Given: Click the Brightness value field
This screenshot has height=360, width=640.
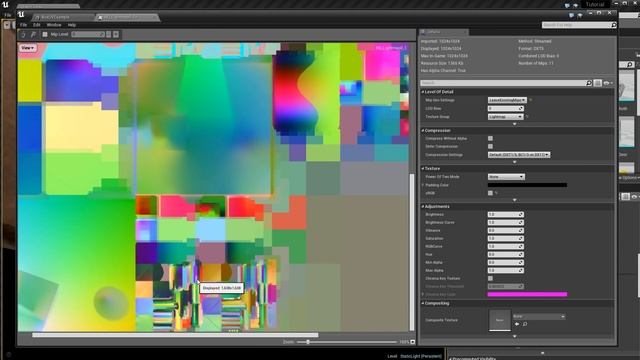Looking at the screenshot, I should coord(505,215).
